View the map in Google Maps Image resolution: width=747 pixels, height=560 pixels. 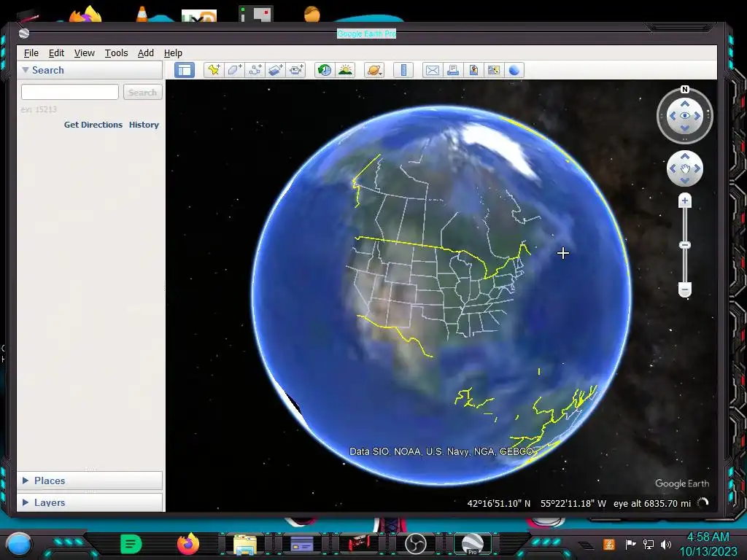[x=494, y=71]
